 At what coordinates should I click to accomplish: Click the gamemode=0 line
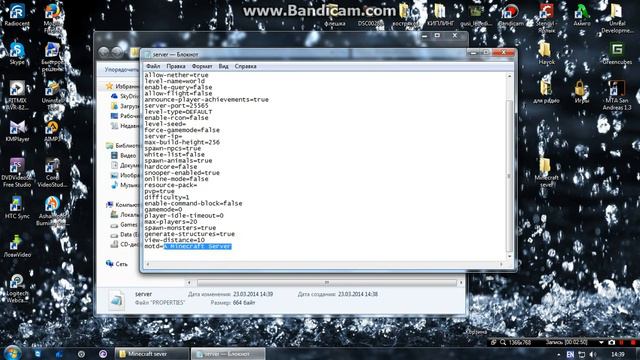coord(163,209)
